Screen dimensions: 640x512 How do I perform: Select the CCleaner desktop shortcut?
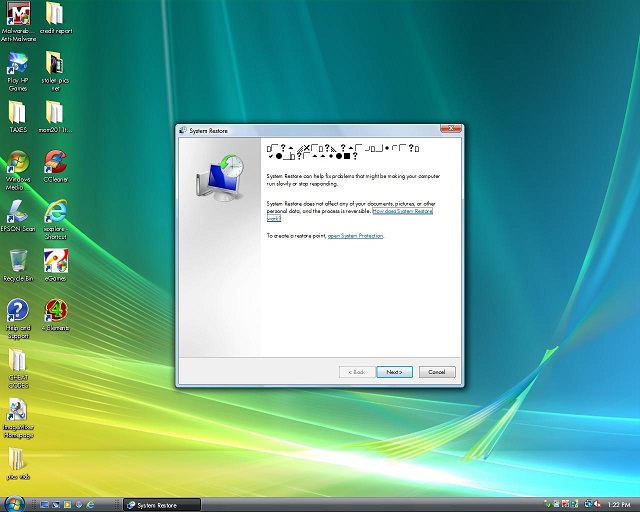pyautogui.click(x=55, y=163)
